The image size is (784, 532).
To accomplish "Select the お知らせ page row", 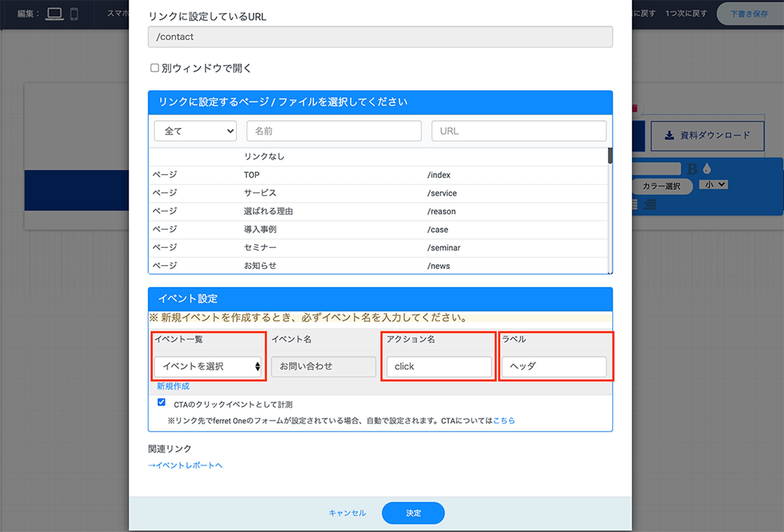I will tap(378, 266).
